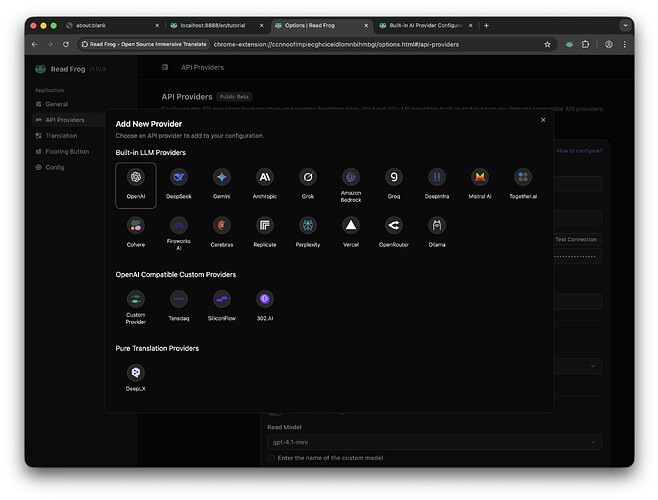Select the 302.AI provider
This screenshot has width=658, height=500.
(265, 307)
